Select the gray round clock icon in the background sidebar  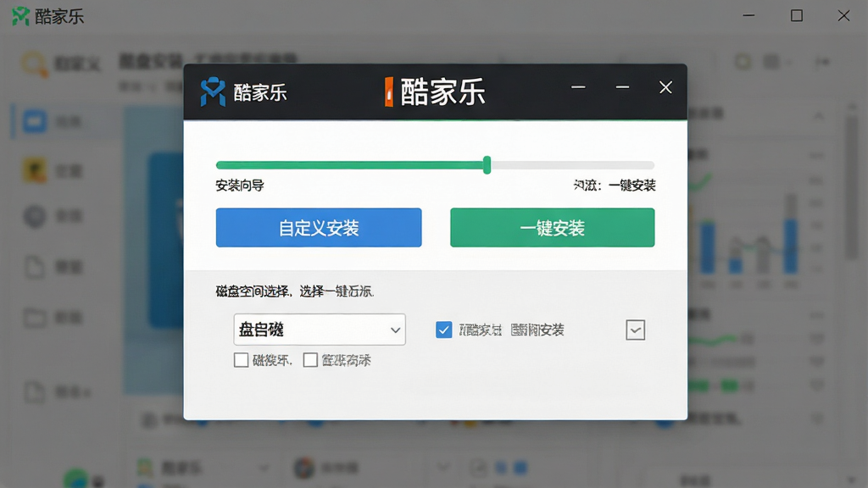tap(34, 216)
